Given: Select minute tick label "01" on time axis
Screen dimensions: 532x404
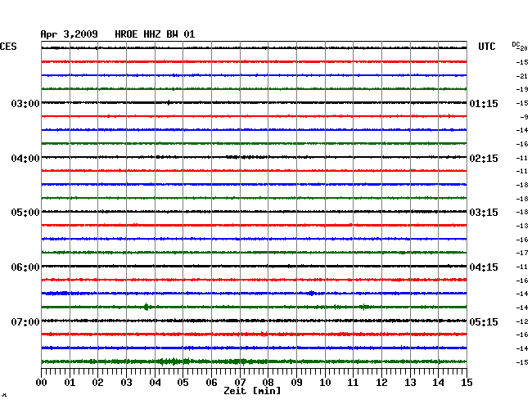Looking at the screenshot, I should click(x=70, y=383).
